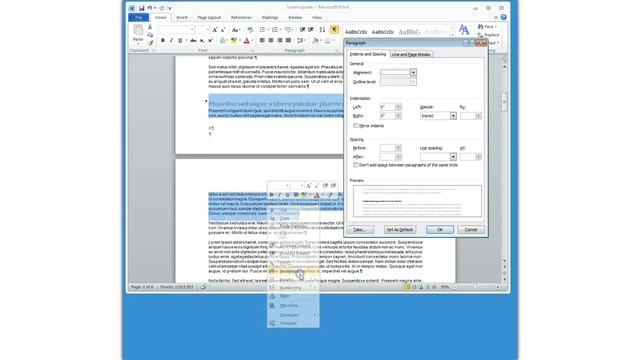Open Font dialog launcher in ribbon
This screenshot has height=360, width=640.
pos(253,51)
